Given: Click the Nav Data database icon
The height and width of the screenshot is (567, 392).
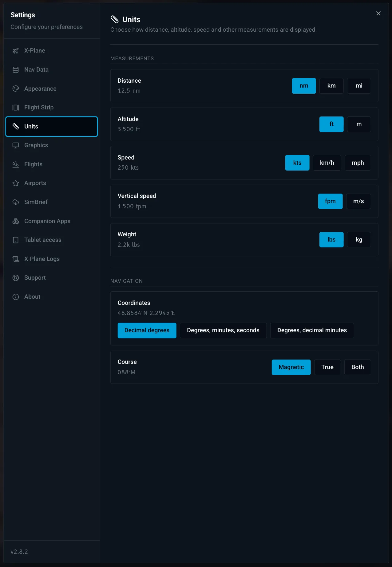Looking at the screenshot, I should point(16,70).
